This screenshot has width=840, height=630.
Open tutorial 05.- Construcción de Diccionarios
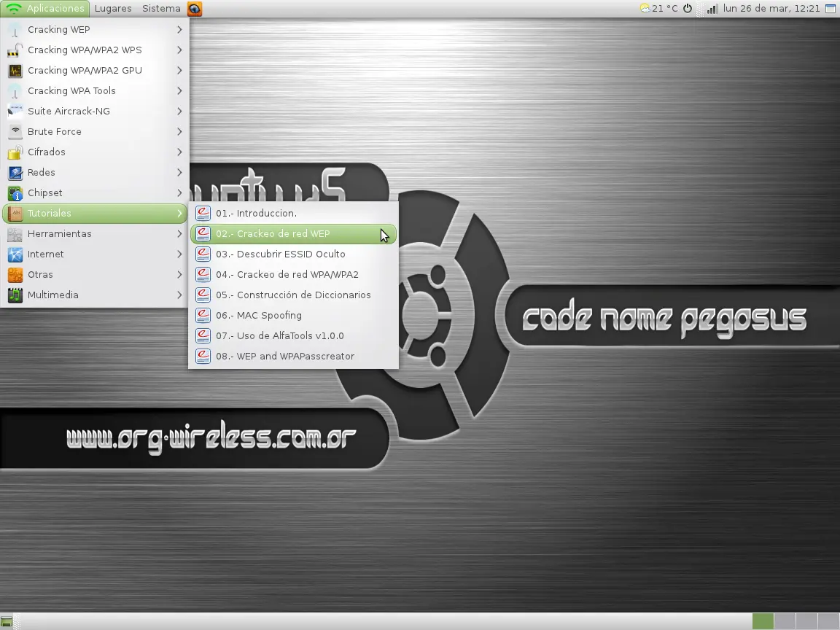294,295
